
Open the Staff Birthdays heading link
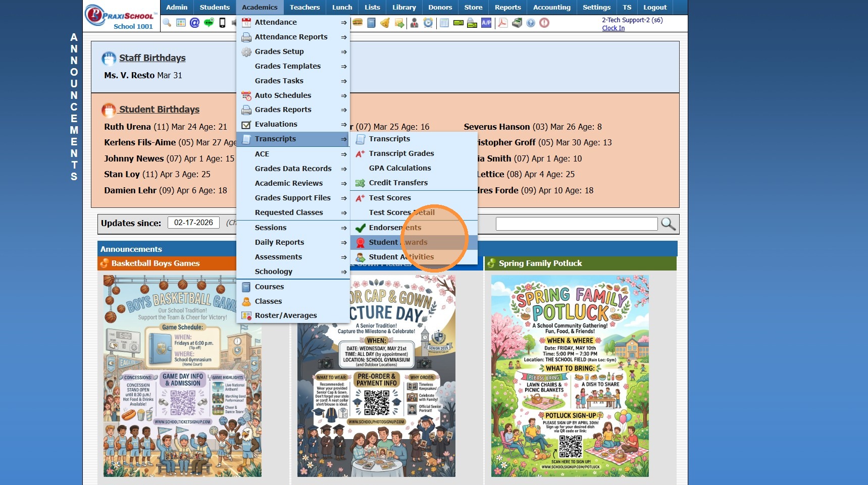click(152, 58)
